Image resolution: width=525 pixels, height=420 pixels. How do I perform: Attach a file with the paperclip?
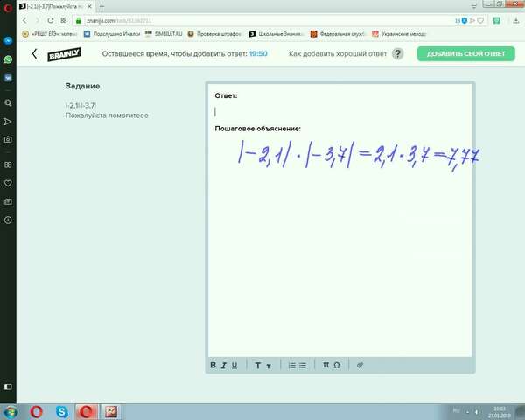(360, 365)
